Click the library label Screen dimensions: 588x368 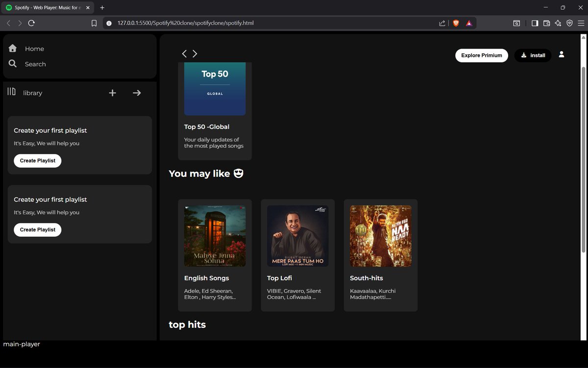(33, 93)
